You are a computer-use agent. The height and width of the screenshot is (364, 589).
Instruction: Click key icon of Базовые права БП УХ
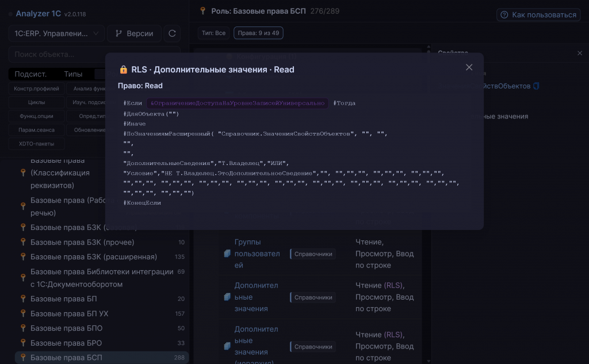23,313
